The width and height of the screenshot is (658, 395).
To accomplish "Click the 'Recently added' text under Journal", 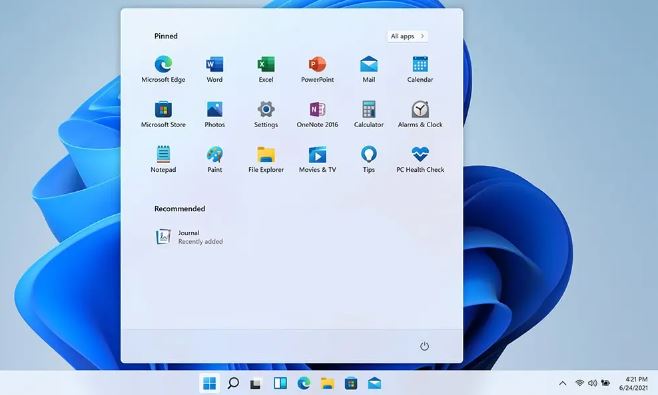I will 201,242.
